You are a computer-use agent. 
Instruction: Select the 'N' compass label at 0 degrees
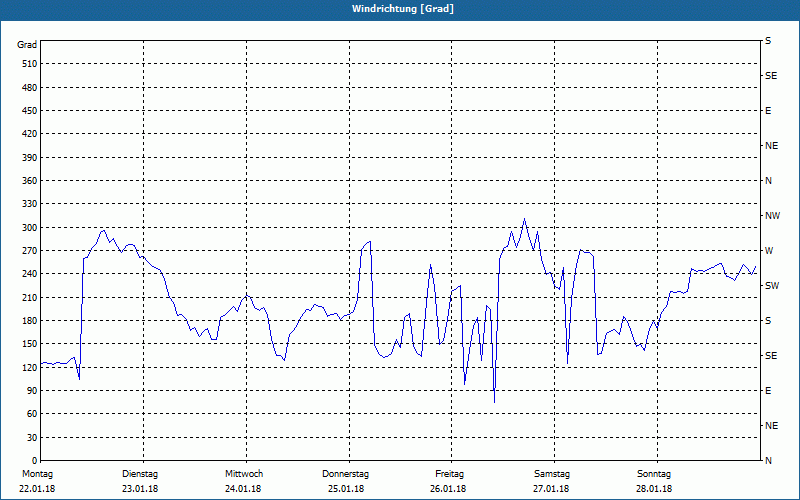pos(768,461)
